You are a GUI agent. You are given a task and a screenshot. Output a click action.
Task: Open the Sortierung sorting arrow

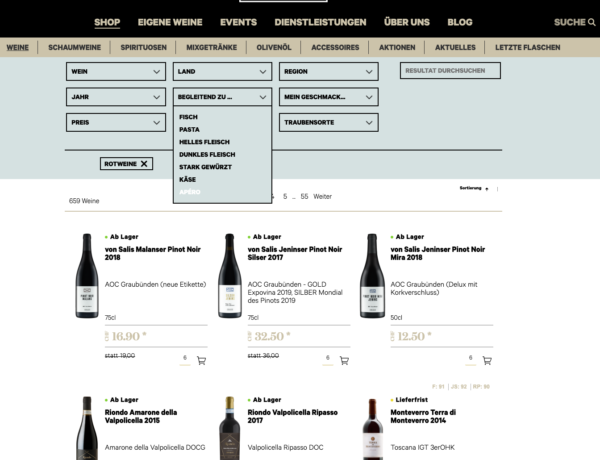pyautogui.click(x=487, y=189)
